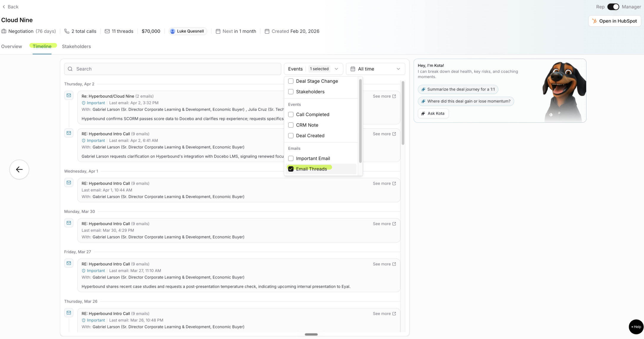
Task: Click Open in HubSpot button
Action: click(x=615, y=21)
